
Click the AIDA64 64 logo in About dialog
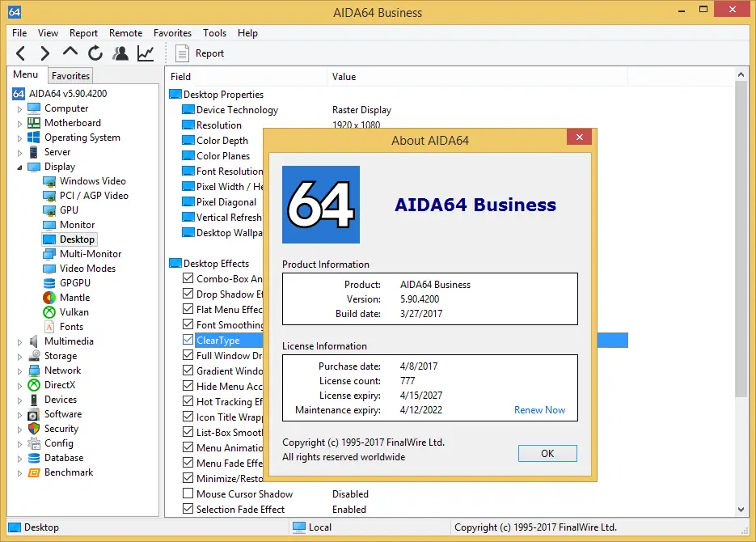321,205
